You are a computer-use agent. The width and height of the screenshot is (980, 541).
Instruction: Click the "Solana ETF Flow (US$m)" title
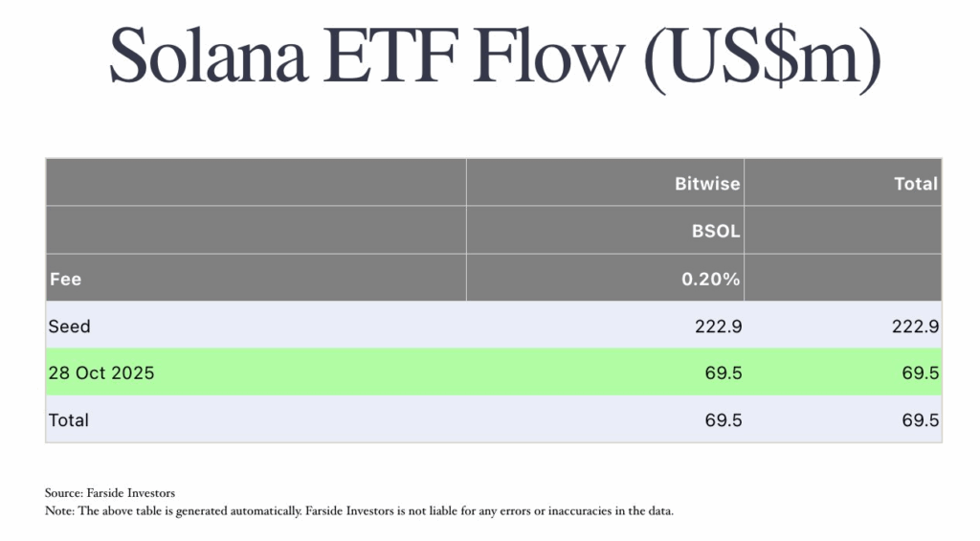(494, 59)
